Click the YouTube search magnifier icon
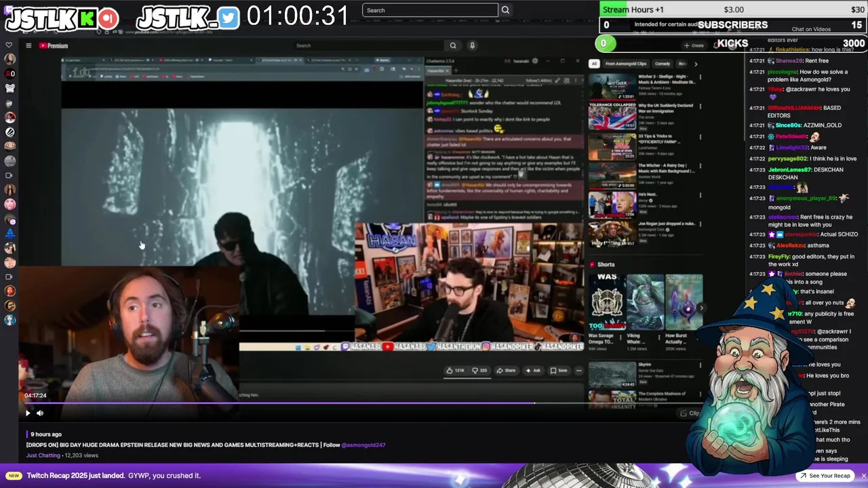 (453, 45)
